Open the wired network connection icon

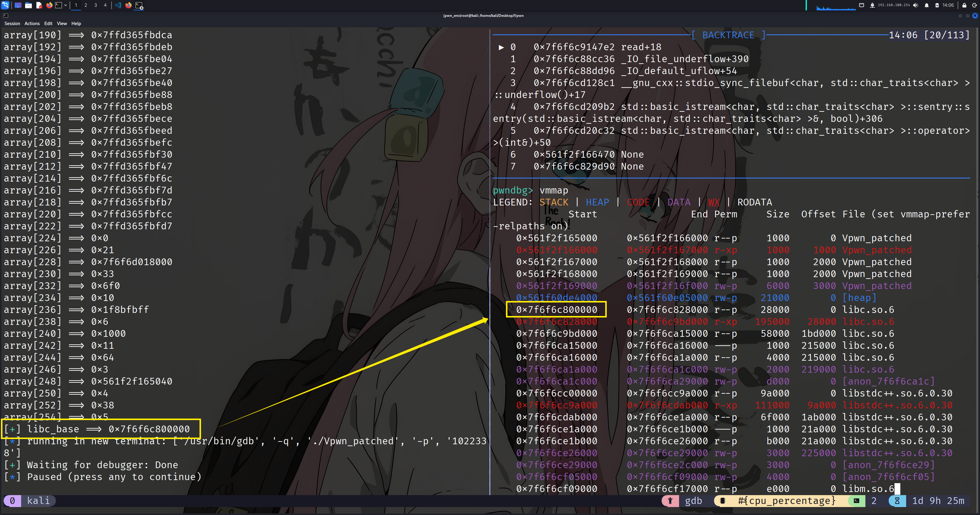pyautogui.click(x=862, y=5)
